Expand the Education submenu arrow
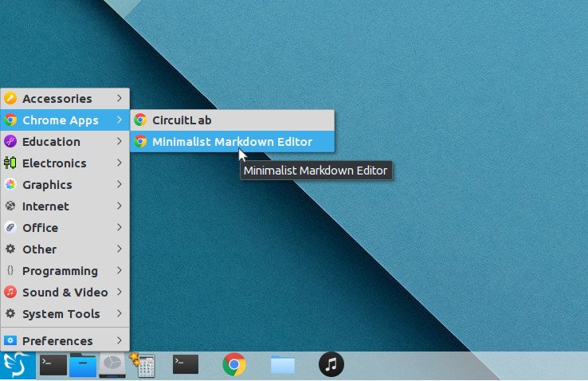Viewport: 588px width, 381px height. point(120,141)
